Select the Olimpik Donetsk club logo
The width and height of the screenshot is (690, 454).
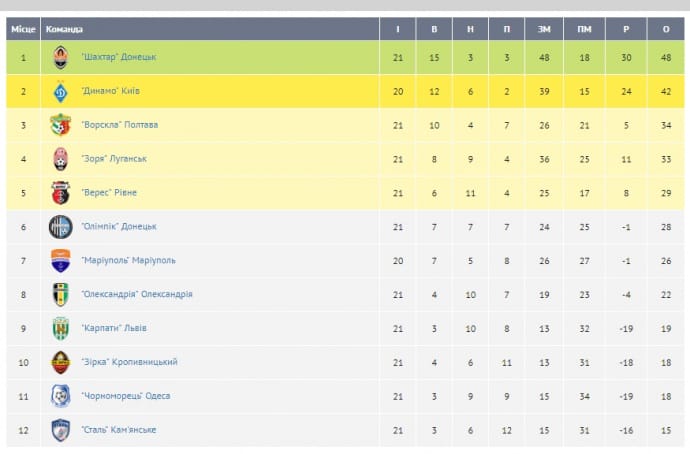point(61,227)
